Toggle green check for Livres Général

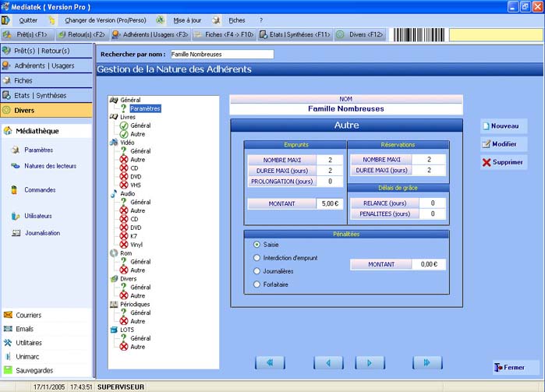click(x=124, y=125)
